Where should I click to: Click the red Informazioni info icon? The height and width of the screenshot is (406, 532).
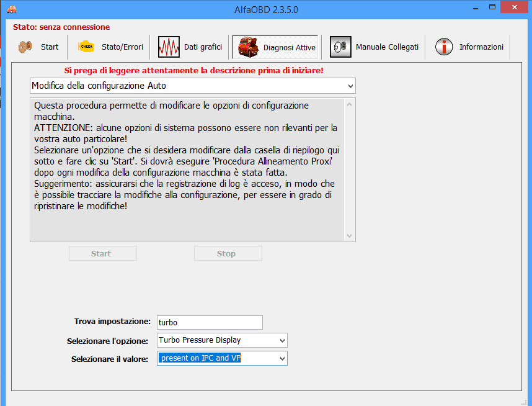444,47
